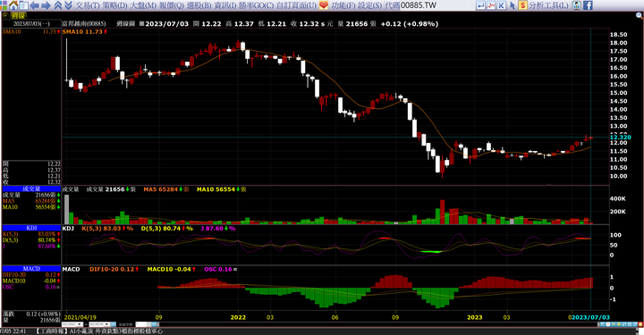The height and width of the screenshot is (335, 644).
Task: Go to the Home page icon
Action: pyautogui.click(x=13, y=5)
